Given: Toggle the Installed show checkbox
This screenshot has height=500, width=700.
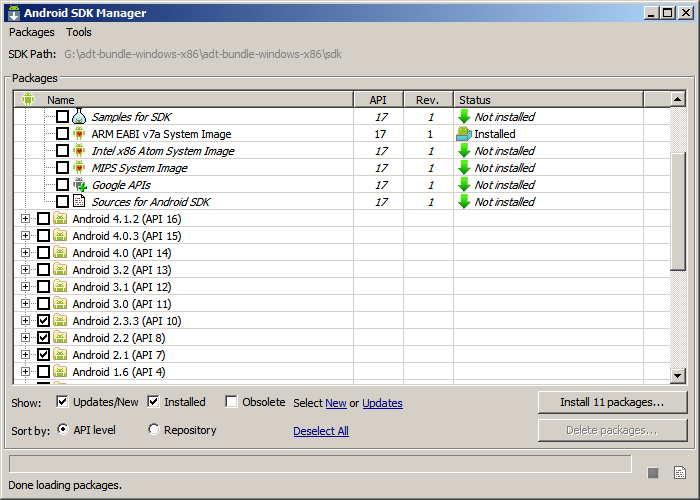Looking at the screenshot, I should 153,402.
